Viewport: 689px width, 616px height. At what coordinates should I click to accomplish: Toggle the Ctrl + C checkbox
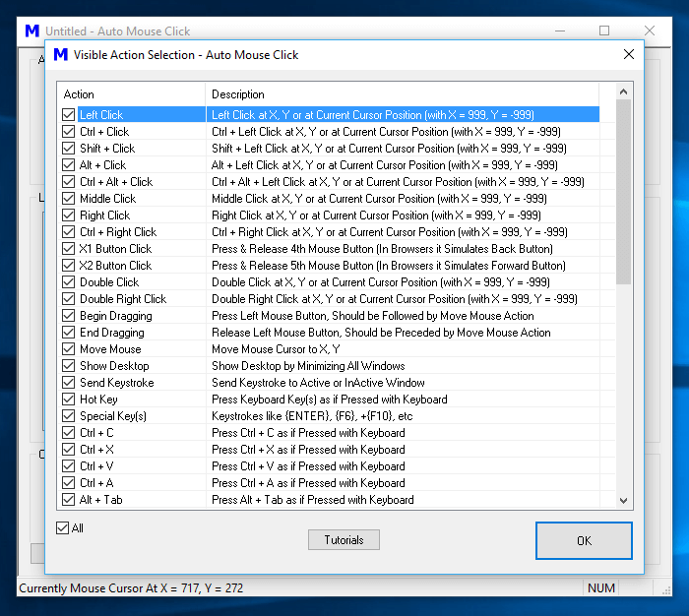pyautogui.click(x=68, y=432)
